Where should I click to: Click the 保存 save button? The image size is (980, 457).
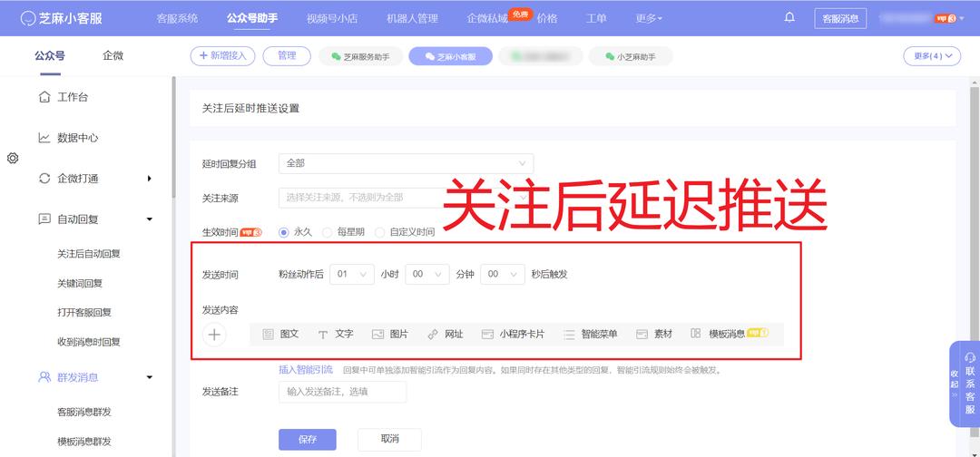(308, 440)
